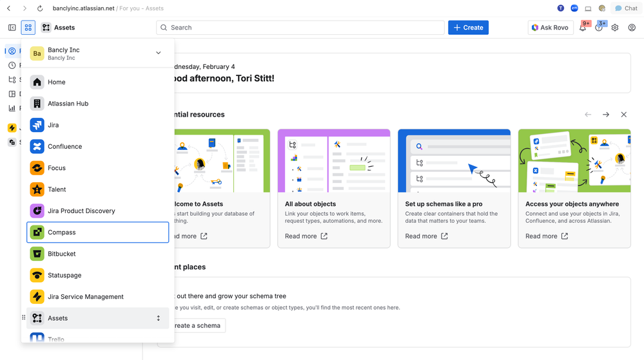Open Read more under All about objects

coord(306,236)
